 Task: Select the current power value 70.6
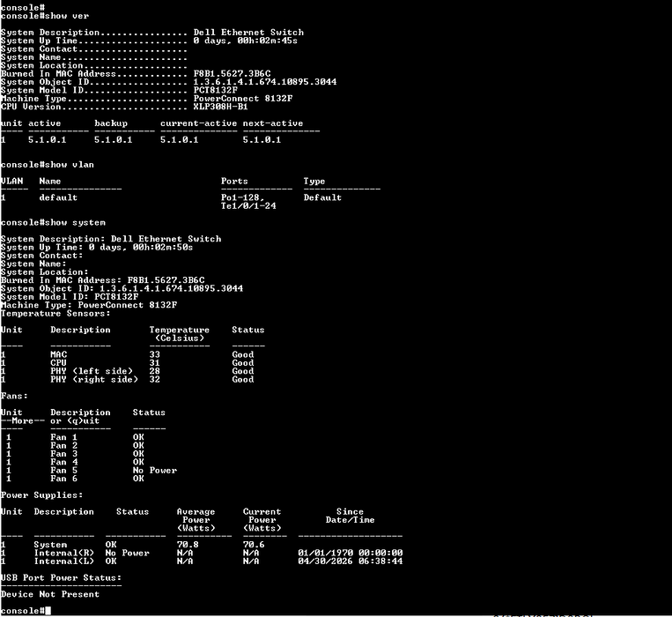click(254, 545)
